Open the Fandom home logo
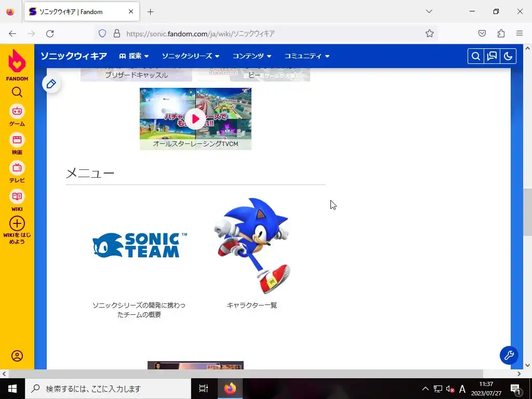Viewport: 532px width, 399px height. coord(17,65)
